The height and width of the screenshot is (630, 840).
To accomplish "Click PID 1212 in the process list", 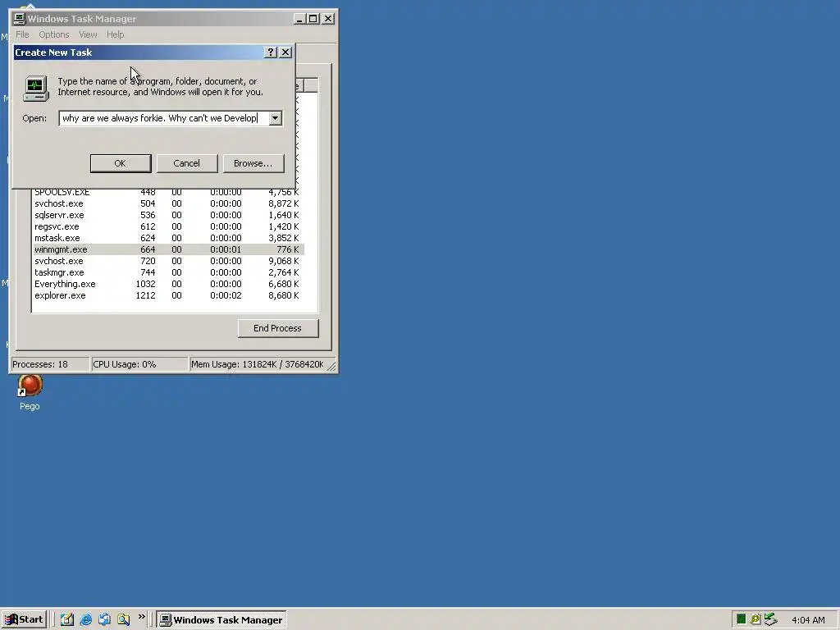I will [146, 295].
